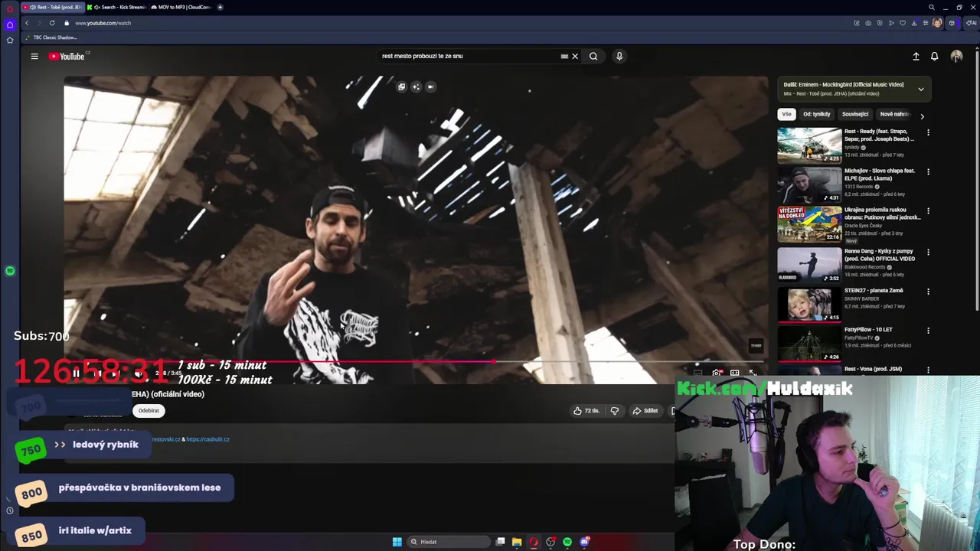
Task: Open options menu for 'Michajlov - Slovo chlapa'
Action: click(x=928, y=172)
